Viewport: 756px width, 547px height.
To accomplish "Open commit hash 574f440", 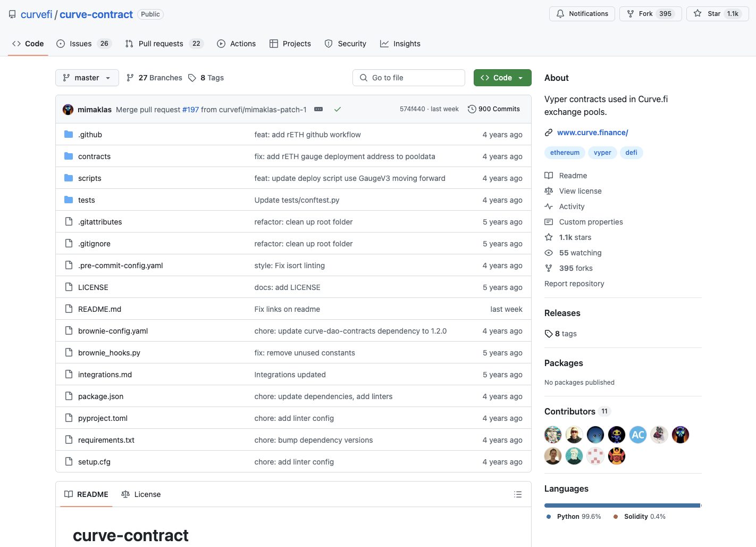I will click(x=413, y=109).
